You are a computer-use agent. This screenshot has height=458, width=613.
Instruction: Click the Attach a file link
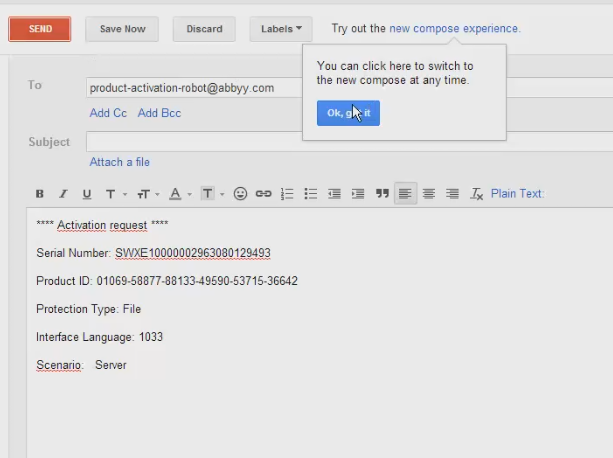tap(119, 162)
